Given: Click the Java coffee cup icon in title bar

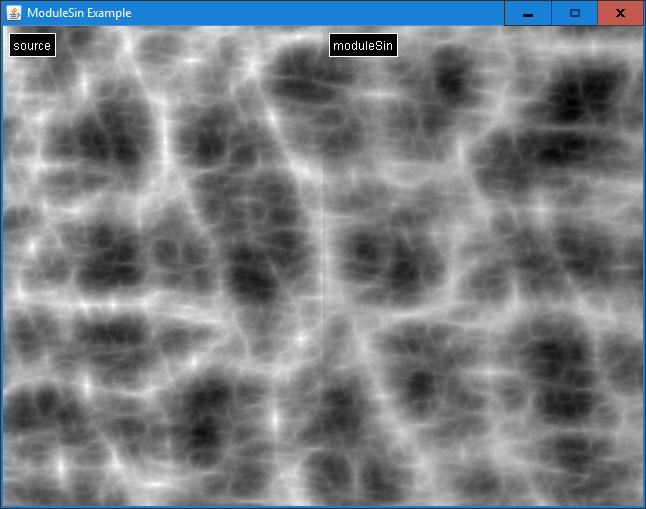Looking at the screenshot, I should pos(14,13).
